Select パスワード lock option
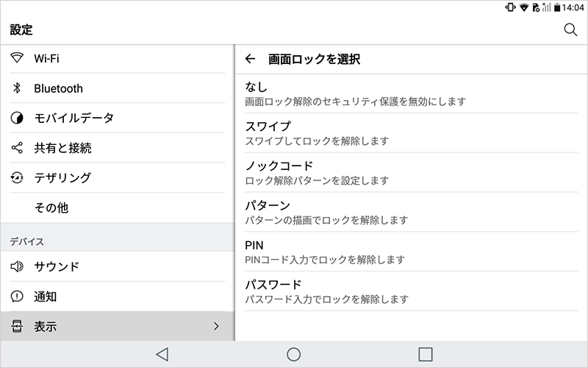The image size is (588, 368). pos(412,291)
